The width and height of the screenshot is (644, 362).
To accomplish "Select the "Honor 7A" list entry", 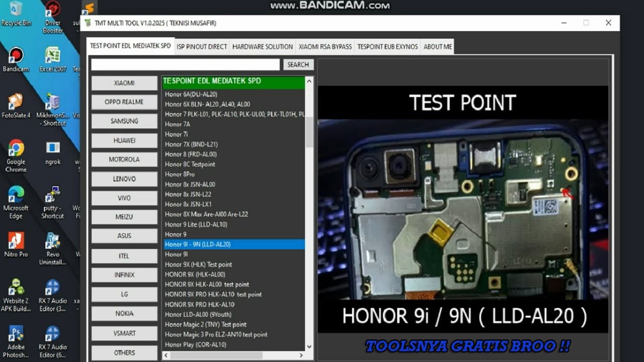I will (x=178, y=124).
